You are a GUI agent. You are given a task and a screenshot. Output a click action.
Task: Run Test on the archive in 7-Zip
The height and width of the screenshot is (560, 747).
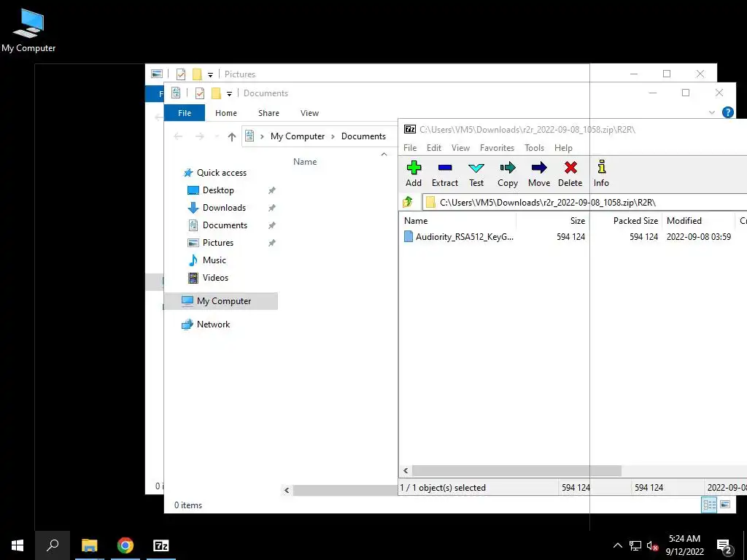(476, 174)
